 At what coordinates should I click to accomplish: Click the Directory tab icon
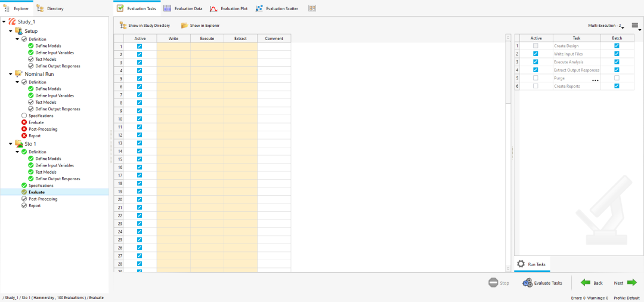(41, 8)
